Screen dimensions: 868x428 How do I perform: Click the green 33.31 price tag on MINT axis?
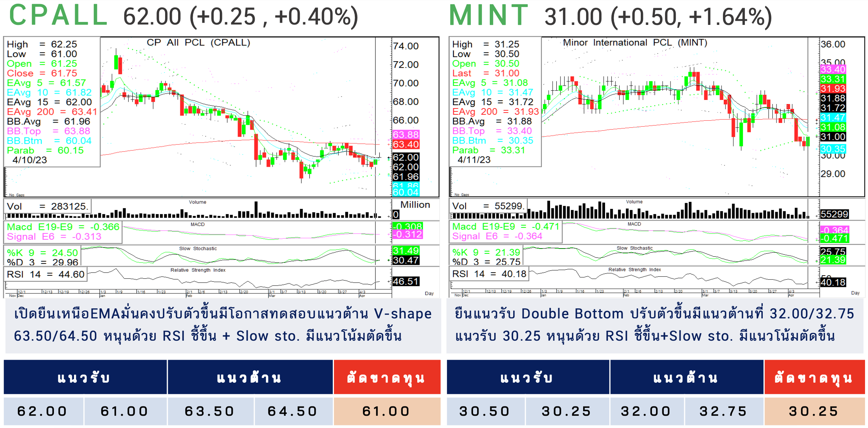coord(833,79)
